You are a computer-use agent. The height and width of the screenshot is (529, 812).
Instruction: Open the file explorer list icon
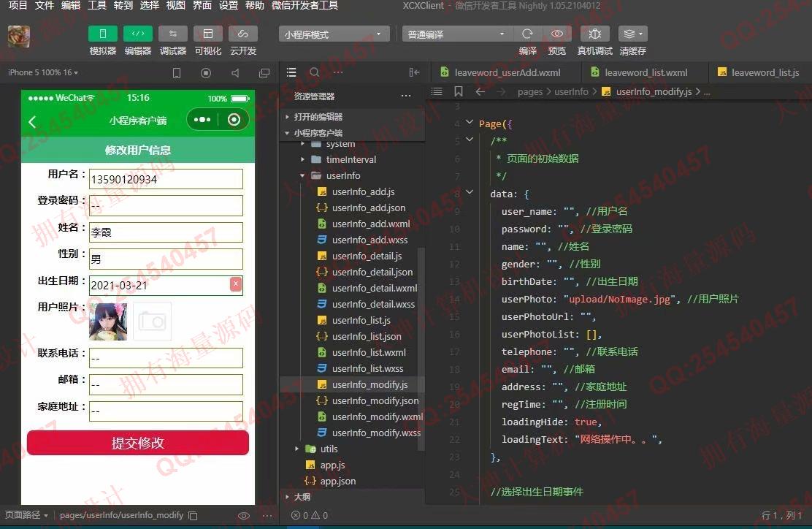point(291,72)
